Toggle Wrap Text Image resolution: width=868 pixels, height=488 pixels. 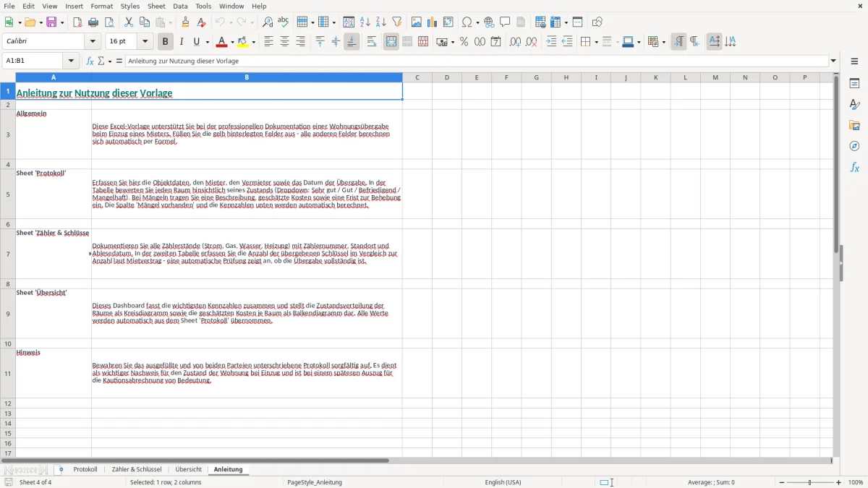[x=372, y=42]
